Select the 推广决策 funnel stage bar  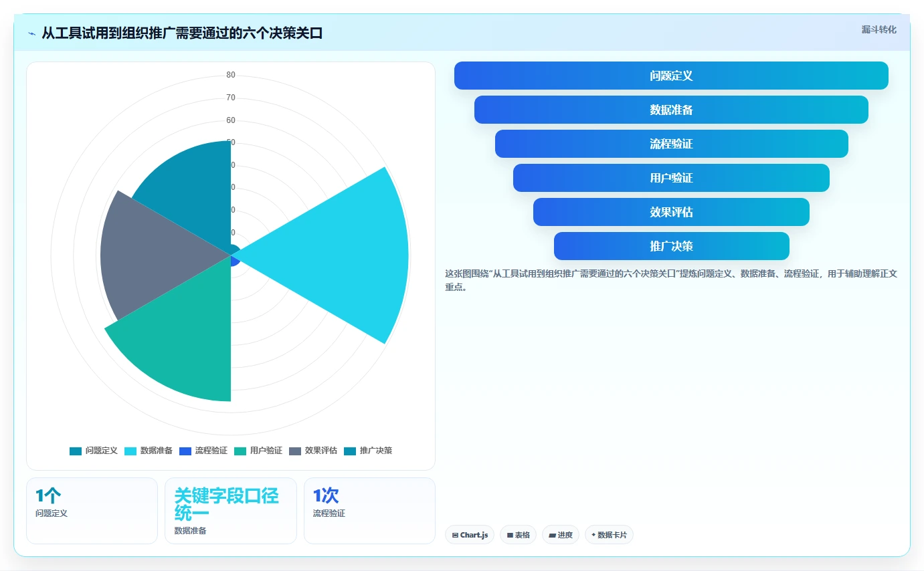click(x=671, y=246)
